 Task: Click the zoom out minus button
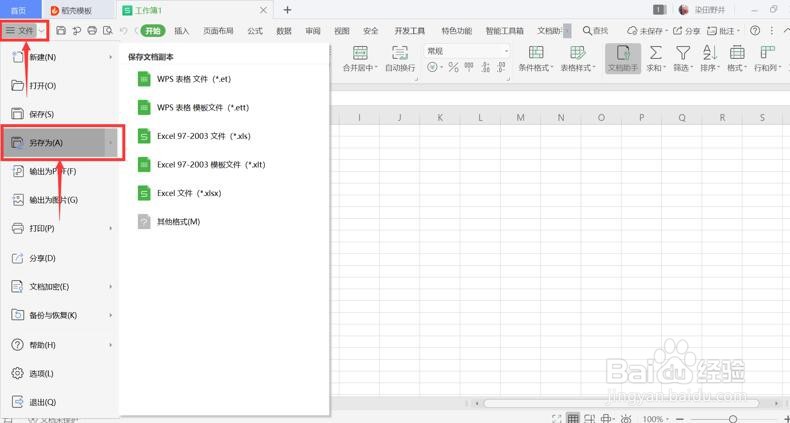(x=680, y=419)
